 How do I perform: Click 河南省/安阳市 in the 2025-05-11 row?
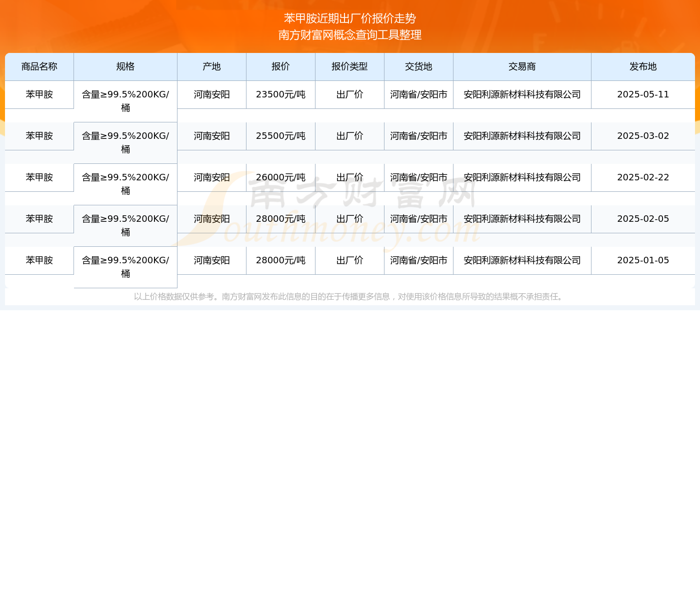tap(418, 94)
